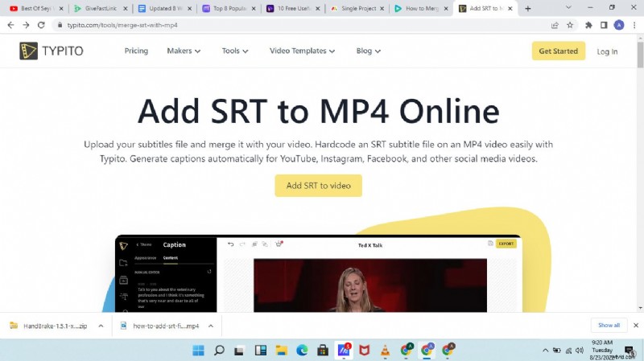644x361 pixels.
Task: Select the Content tab in Caption panel
Action: [171, 258]
